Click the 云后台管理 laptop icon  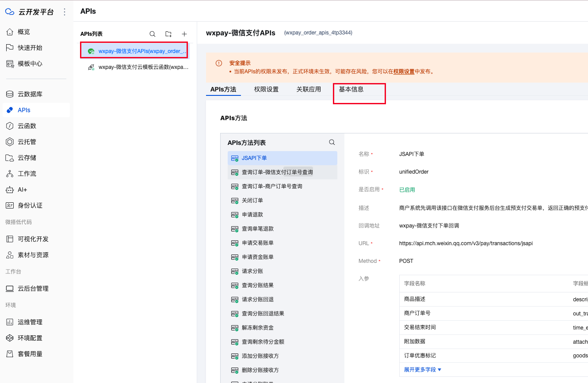(10, 288)
